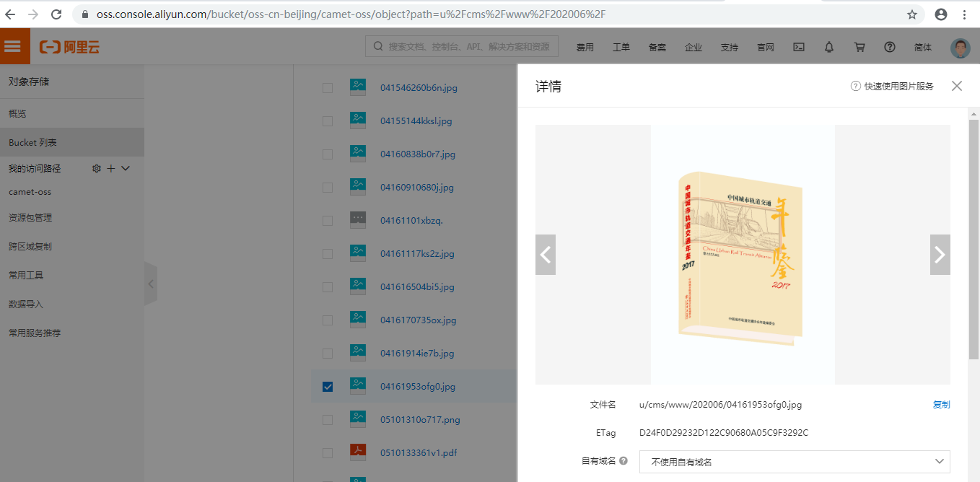Select checkbox for 04160838b0r7.jpg
The image size is (980, 482).
328,154
